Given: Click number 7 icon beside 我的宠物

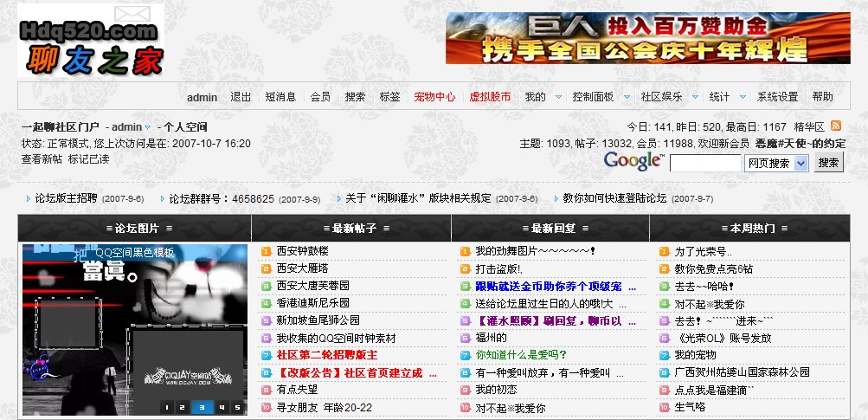Looking at the screenshot, I should click(x=665, y=355).
